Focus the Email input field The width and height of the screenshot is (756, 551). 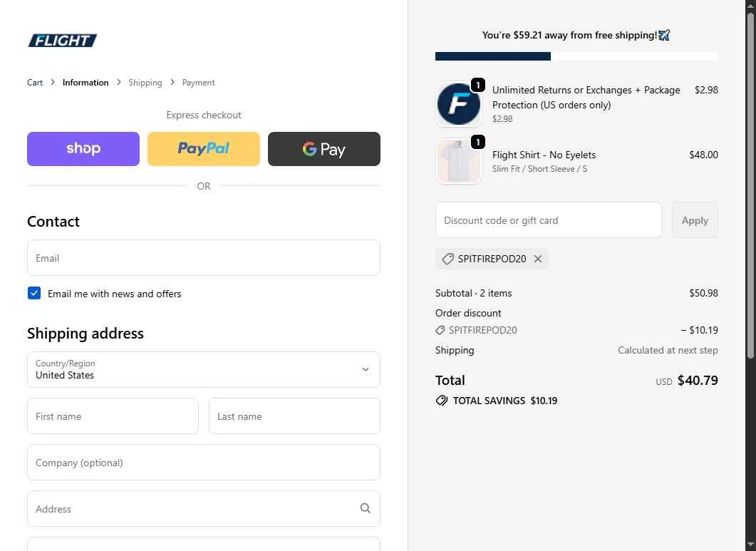coord(204,258)
